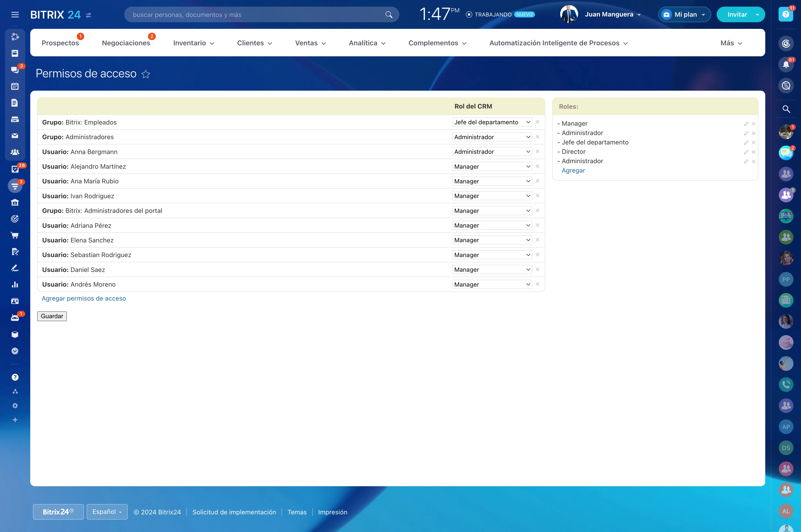Viewport: 801px width, 532px height.
Task: Delete the Director role using its X icon
Action: [754, 152]
